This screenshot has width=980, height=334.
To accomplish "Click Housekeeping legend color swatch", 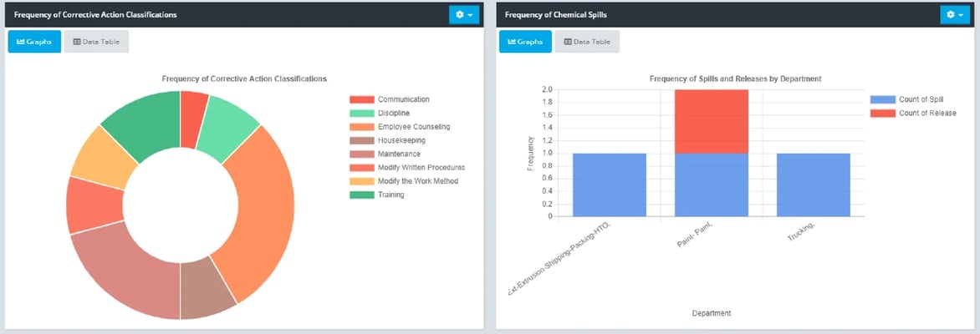I will click(x=361, y=140).
